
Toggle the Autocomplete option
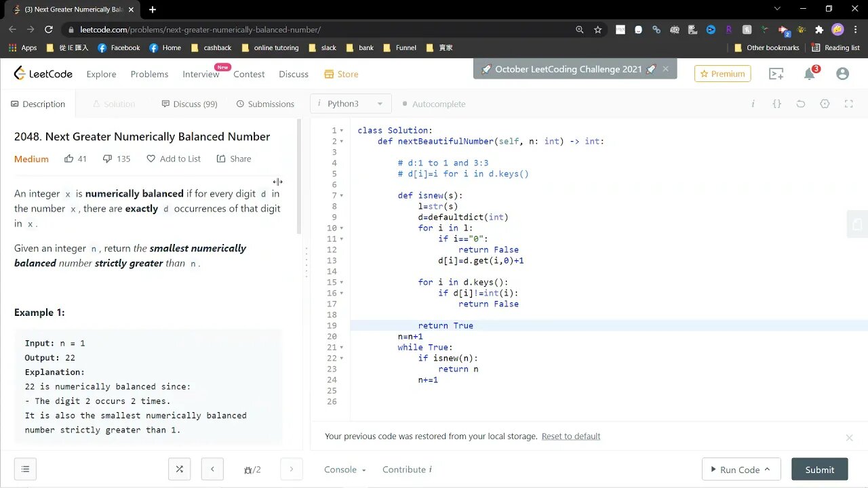click(434, 104)
